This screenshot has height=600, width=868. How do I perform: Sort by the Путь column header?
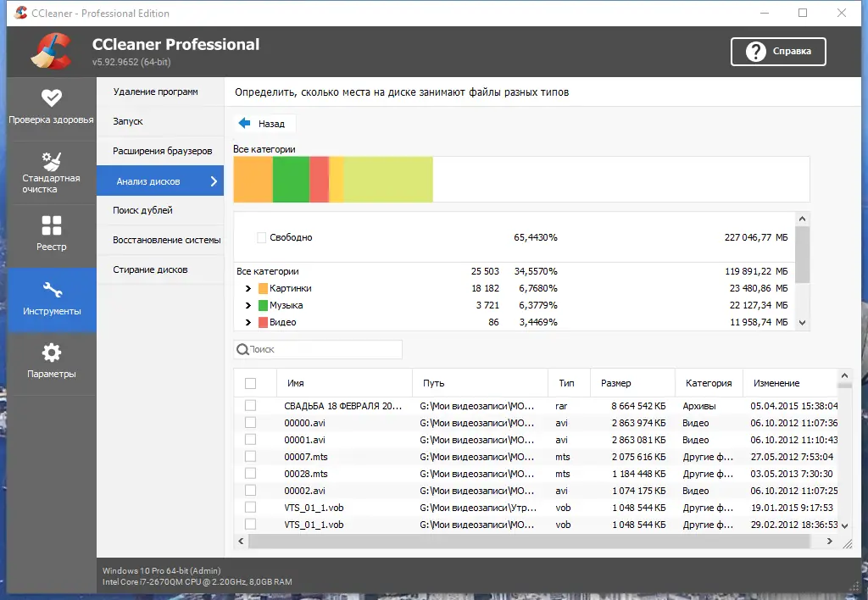click(481, 383)
